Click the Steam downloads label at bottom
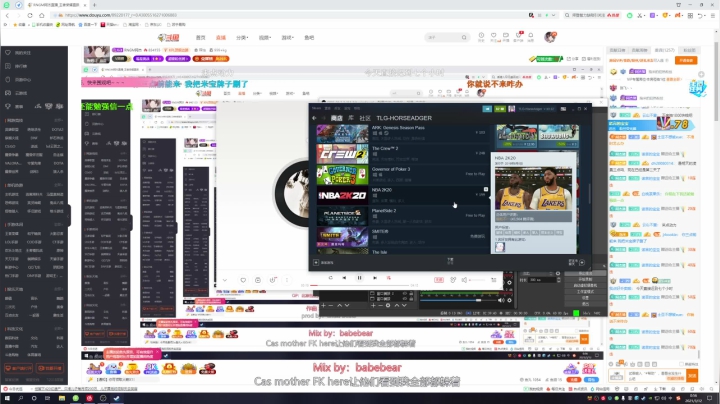The height and width of the screenshot is (404, 720). coord(450,261)
